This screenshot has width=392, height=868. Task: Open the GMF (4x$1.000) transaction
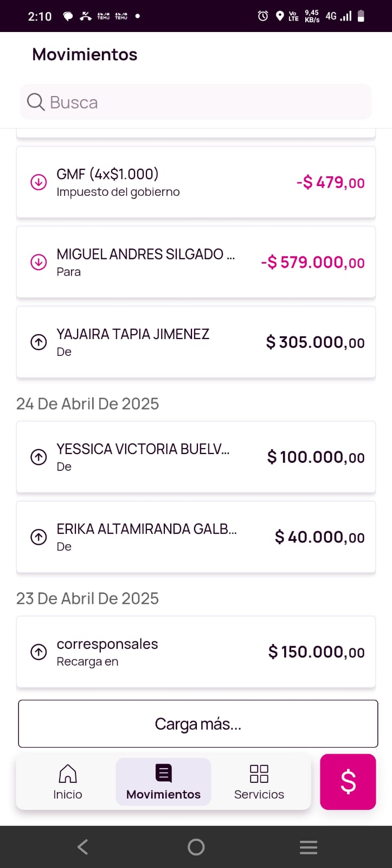tap(195, 182)
